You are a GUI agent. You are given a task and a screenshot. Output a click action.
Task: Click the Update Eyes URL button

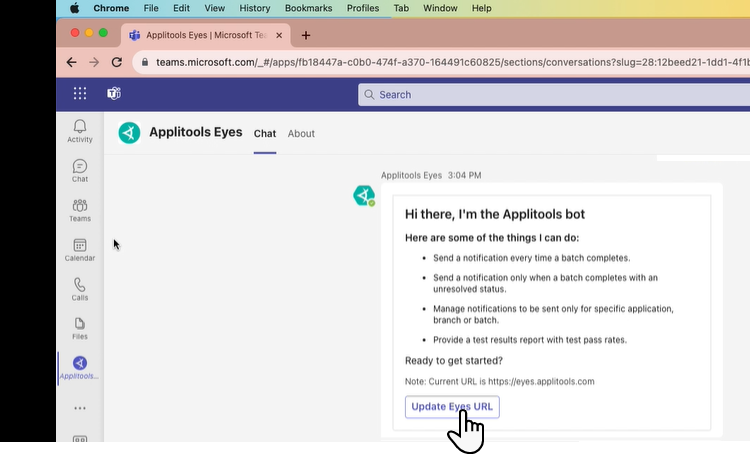[x=452, y=407]
